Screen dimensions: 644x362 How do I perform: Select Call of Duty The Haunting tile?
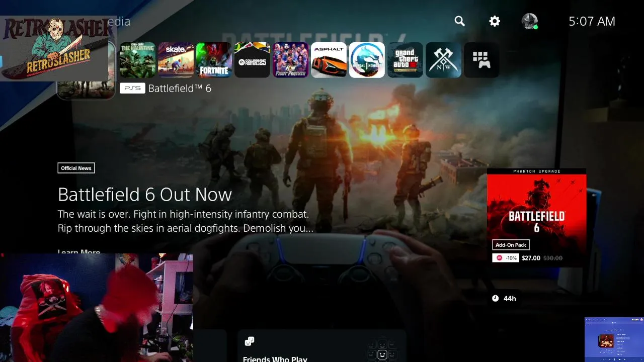[137, 60]
